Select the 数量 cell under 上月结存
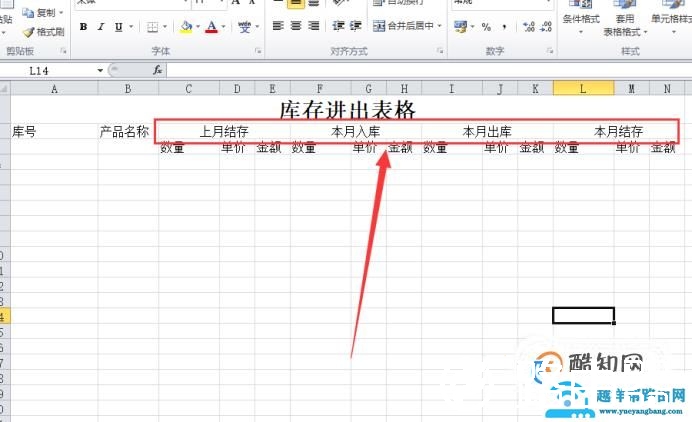 point(189,147)
